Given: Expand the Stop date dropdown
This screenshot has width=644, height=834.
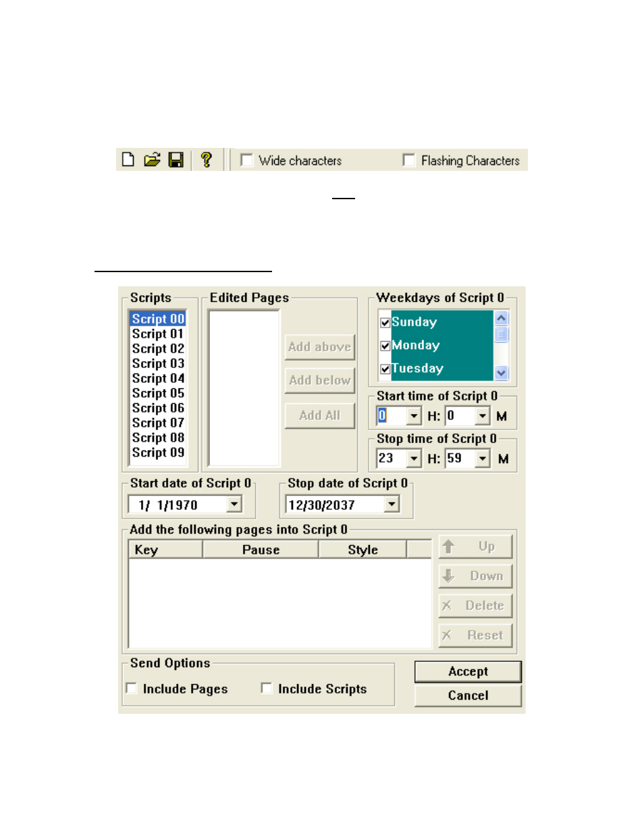Looking at the screenshot, I should tap(392, 504).
